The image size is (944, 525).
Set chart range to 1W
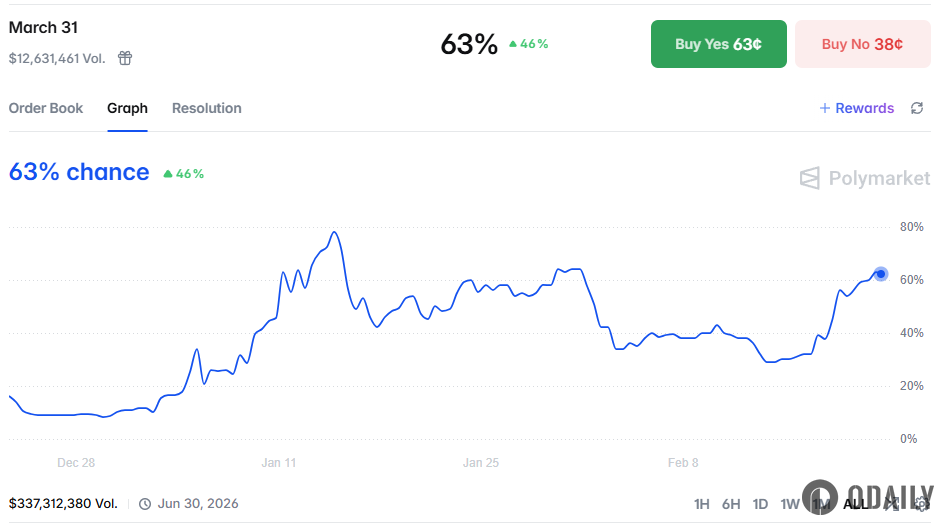(790, 504)
